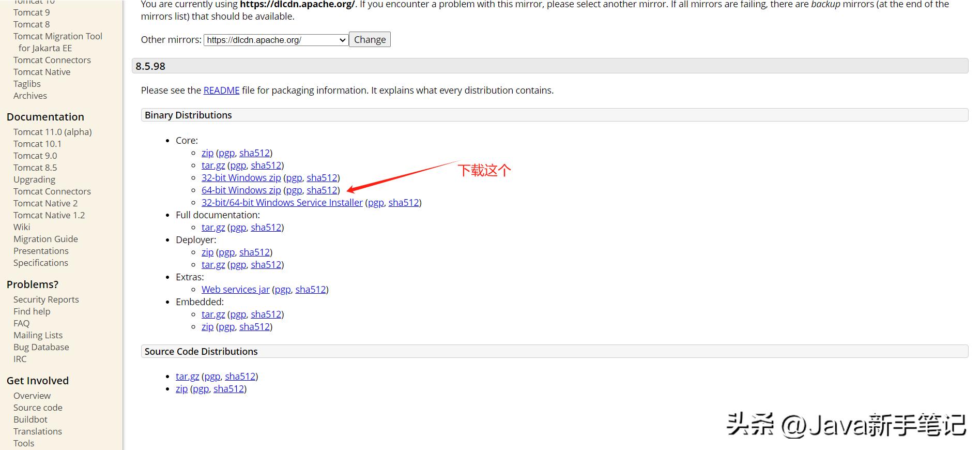Open Tomcat 11.0 (alpha) documentation
Viewport: 980px width, 450px height.
(53, 132)
